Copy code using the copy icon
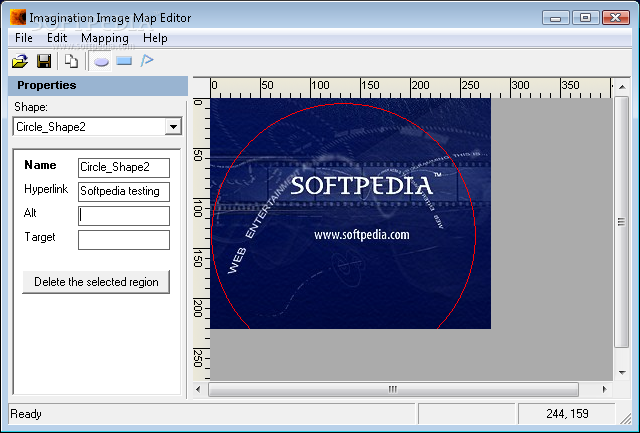 click(71, 61)
